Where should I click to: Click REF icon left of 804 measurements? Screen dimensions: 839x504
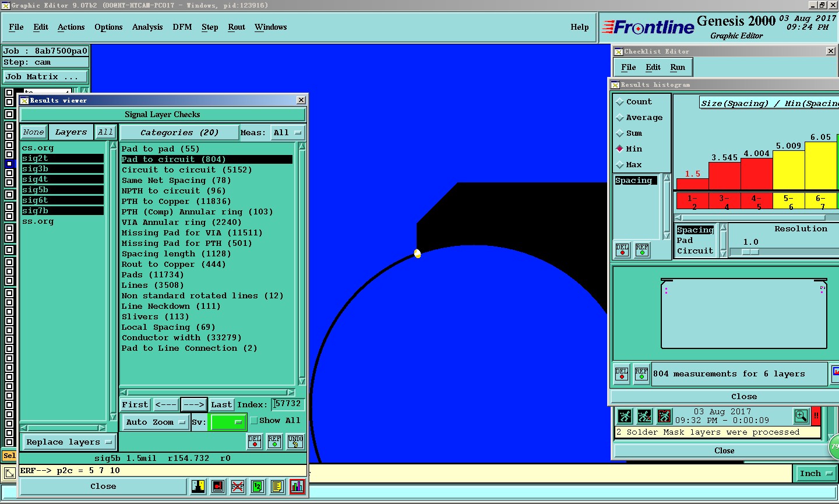pyautogui.click(x=641, y=374)
